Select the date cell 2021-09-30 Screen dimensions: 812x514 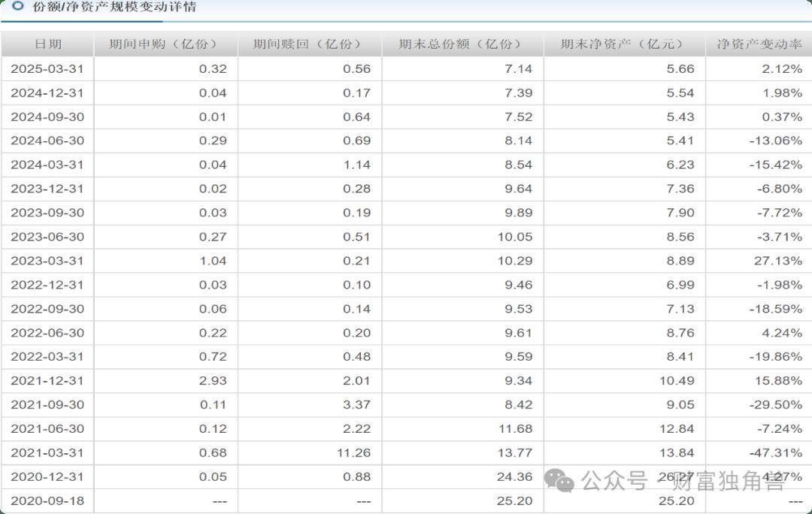coord(47,405)
